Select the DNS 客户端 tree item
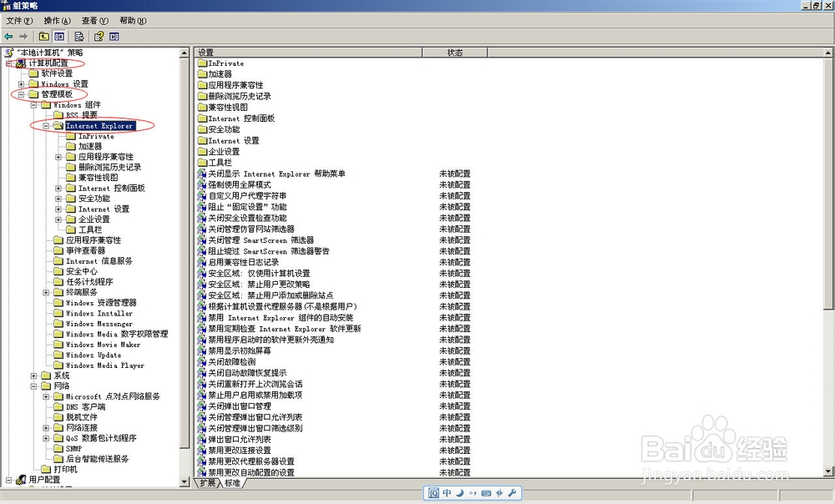 (x=85, y=406)
